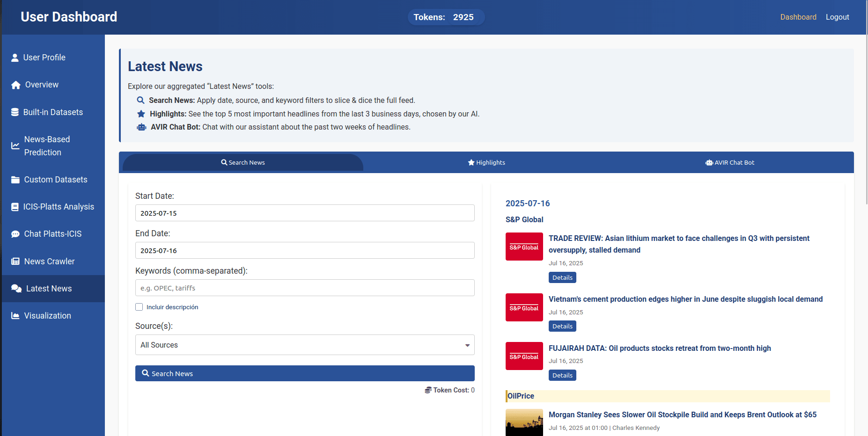Click the News Crawler newspaper icon
This screenshot has width=868, height=436.
point(15,262)
